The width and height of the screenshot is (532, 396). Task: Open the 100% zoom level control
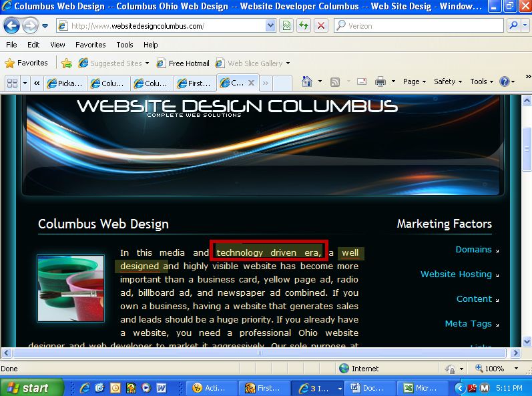pos(497,369)
